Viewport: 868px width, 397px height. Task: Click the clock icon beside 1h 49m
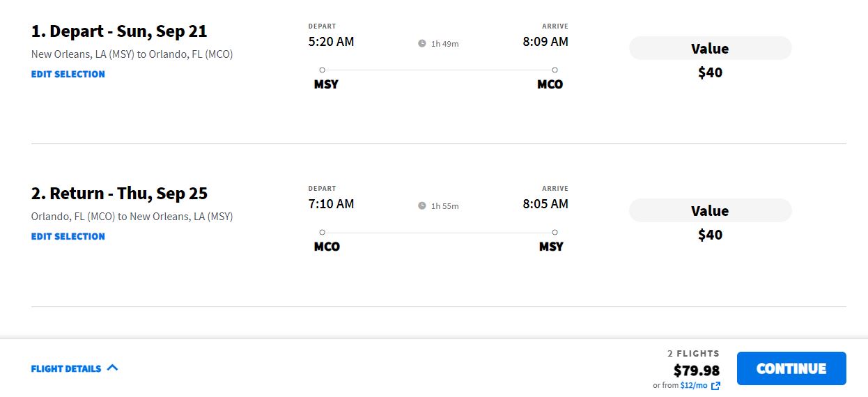point(422,43)
